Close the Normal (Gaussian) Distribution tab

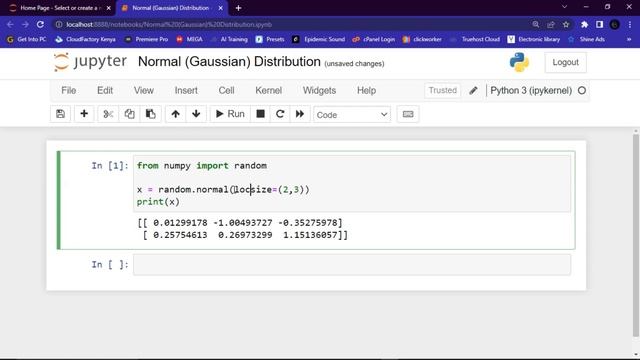click(220, 8)
